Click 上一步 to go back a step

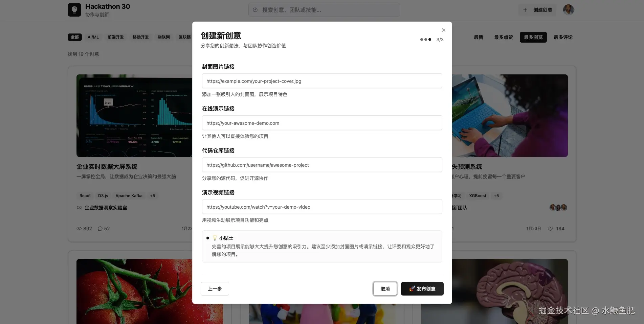coord(215,289)
